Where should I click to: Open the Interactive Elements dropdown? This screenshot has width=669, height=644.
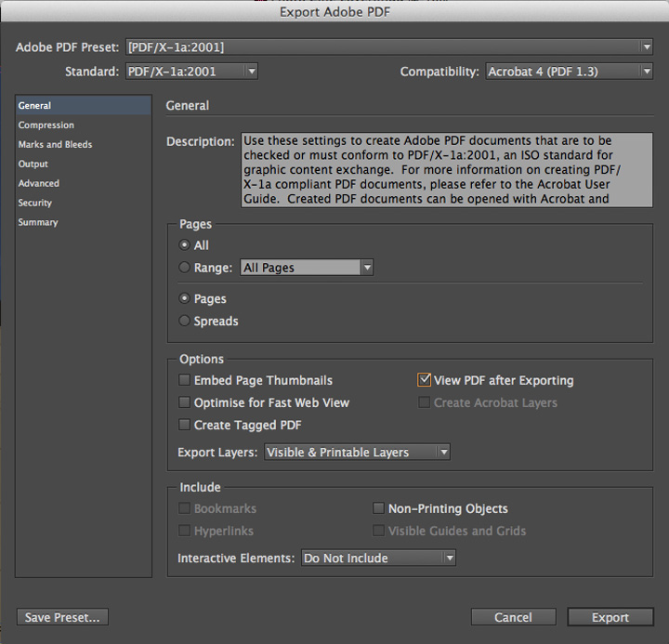378,558
